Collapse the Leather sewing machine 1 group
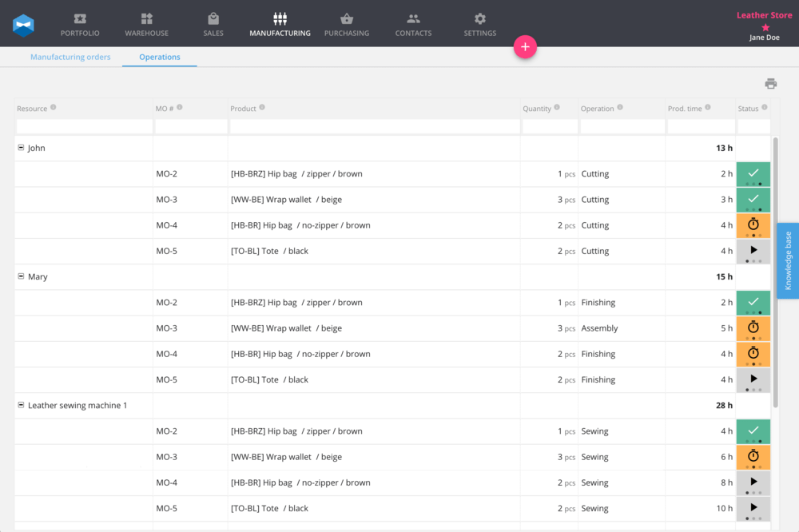 pyautogui.click(x=21, y=405)
